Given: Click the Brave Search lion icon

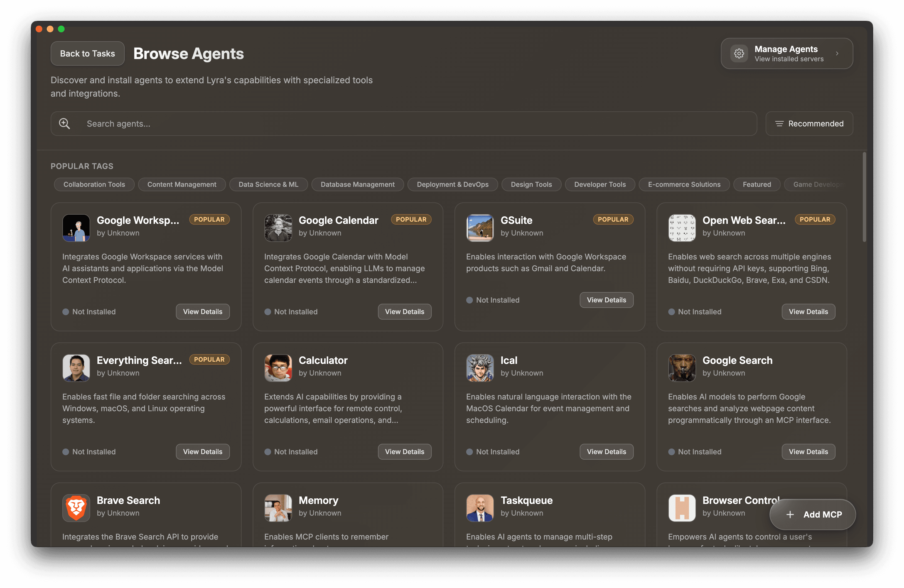Looking at the screenshot, I should pyautogui.click(x=76, y=508).
